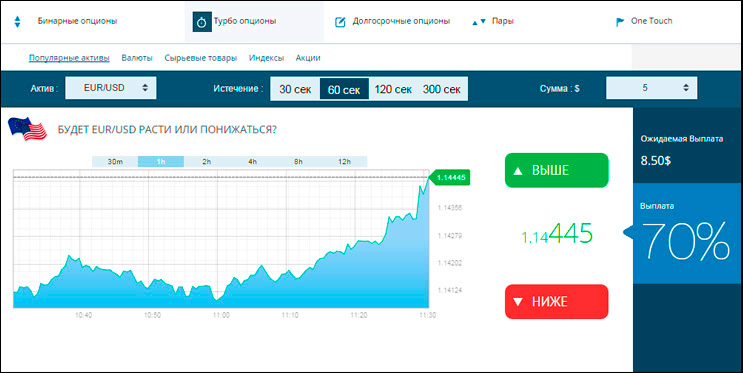Click the 10:40 time axis label
The width and height of the screenshot is (743, 373).
[x=83, y=315]
